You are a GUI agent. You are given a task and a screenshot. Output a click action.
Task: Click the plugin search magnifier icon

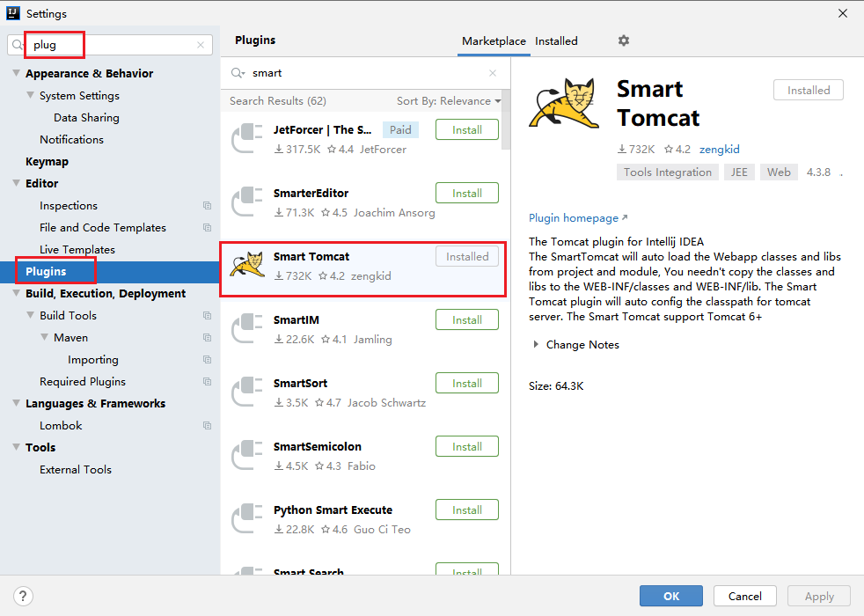(x=238, y=73)
